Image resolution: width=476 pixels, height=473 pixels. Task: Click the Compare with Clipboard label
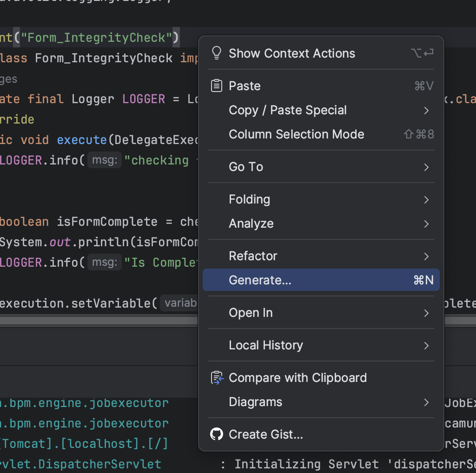(x=297, y=378)
